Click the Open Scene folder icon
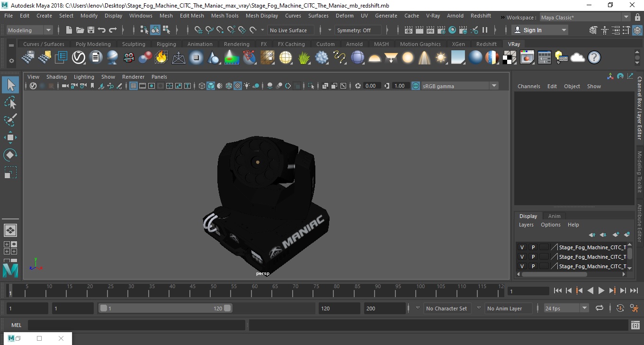644x345 pixels. click(80, 30)
